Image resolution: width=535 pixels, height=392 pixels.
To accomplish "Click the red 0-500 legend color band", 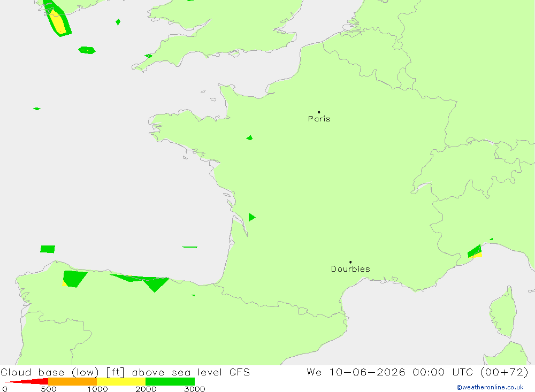I will click(27, 381).
